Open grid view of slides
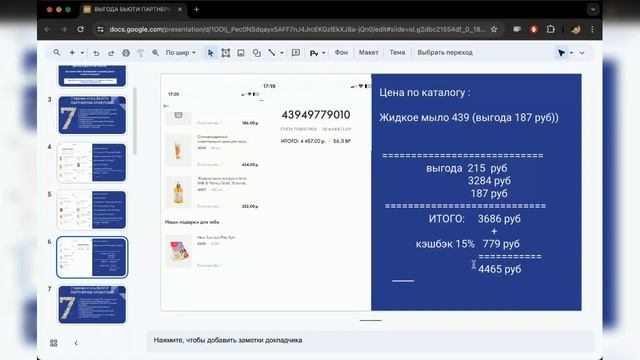 pos(53,343)
